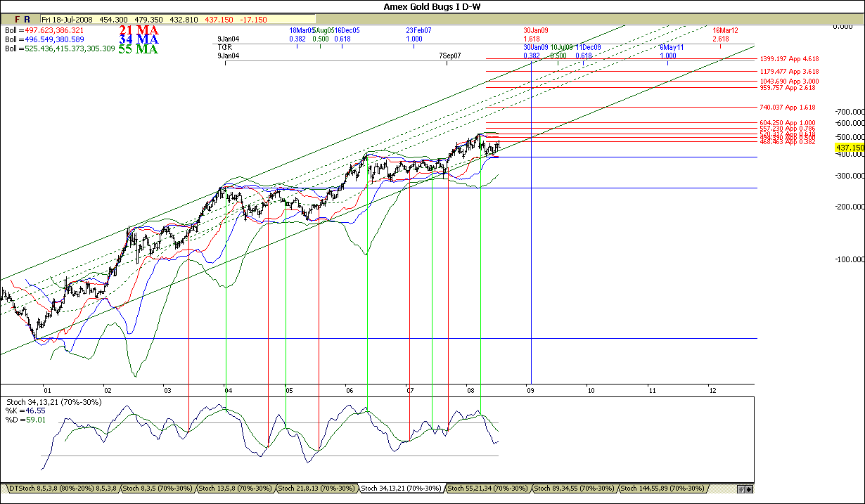This screenshot has width=865, height=504.
Task: Open the Stoch 55,21,34 (70%-30%) tab
Action: (x=488, y=488)
